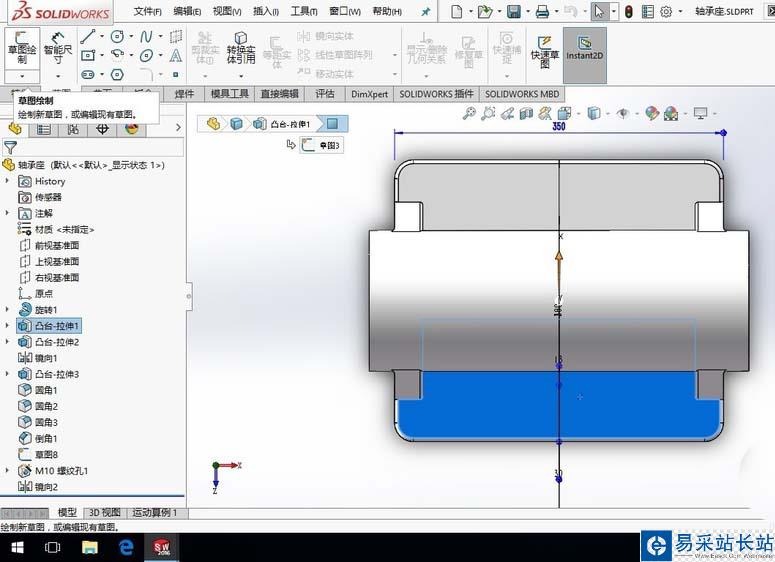This screenshot has width=775, height=562.
Task: Click the Edit Appearance color sphere icon
Action: [x=652, y=113]
